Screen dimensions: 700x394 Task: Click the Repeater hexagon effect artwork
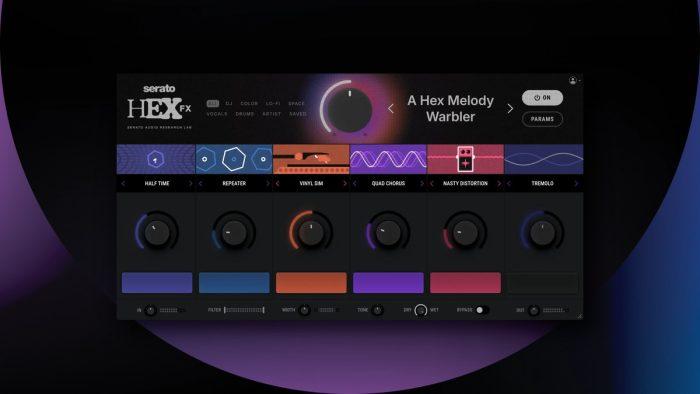coord(234,159)
